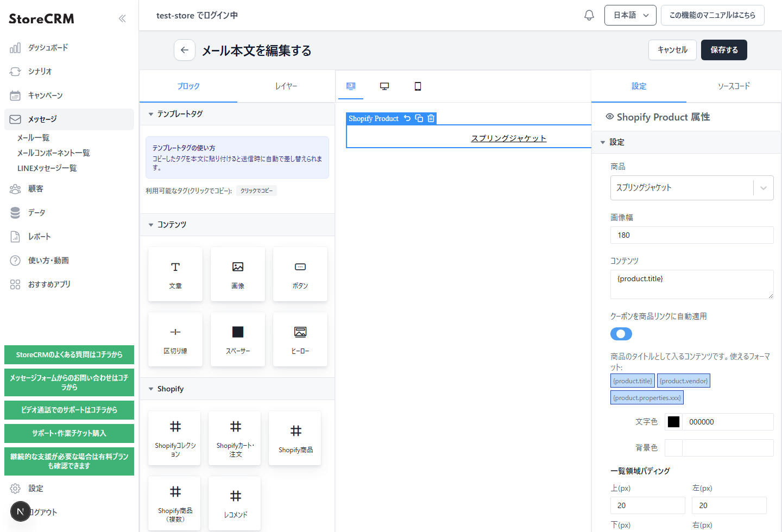This screenshot has width=782, height=532.
Task: Switch to desktop preview icon
Action: pyautogui.click(x=384, y=86)
